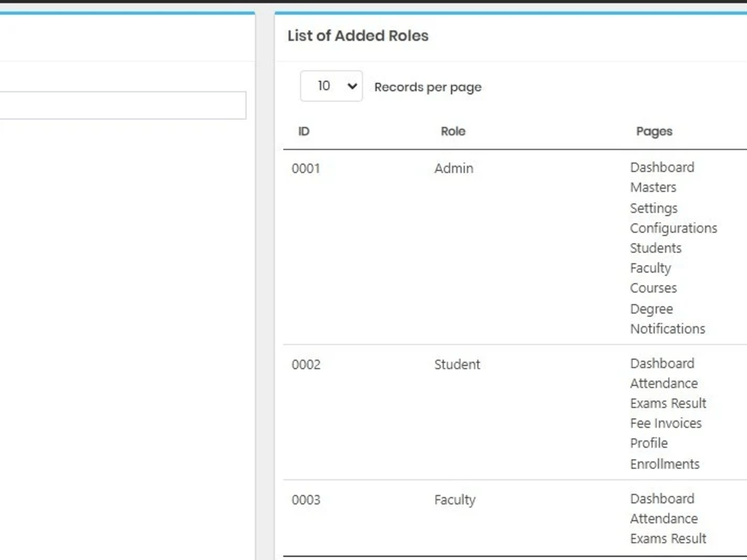Click Students in the Admin pages
This screenshot has height=560, width=747.
point(656,248)
